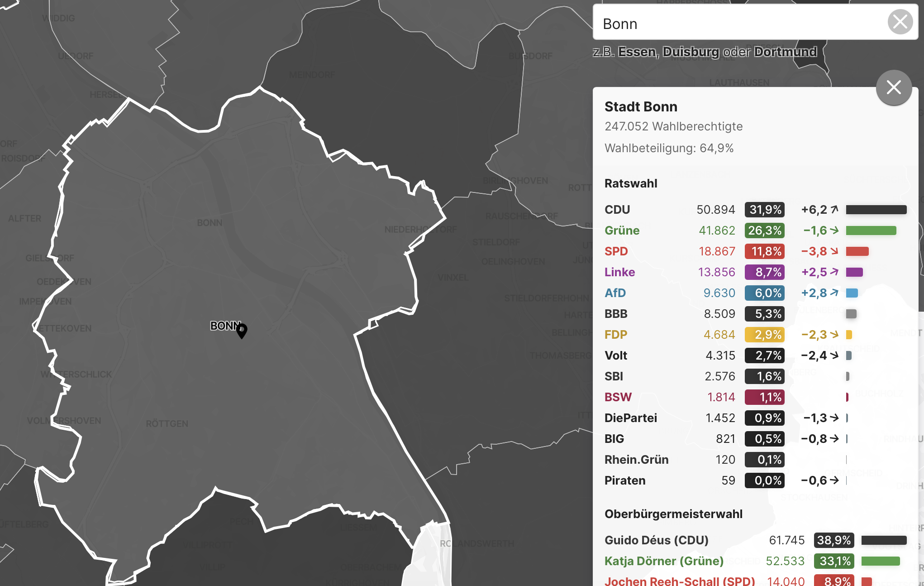Click the AfD blue result bar
This screenshot has width=924, height=586.
click(852, 293)
